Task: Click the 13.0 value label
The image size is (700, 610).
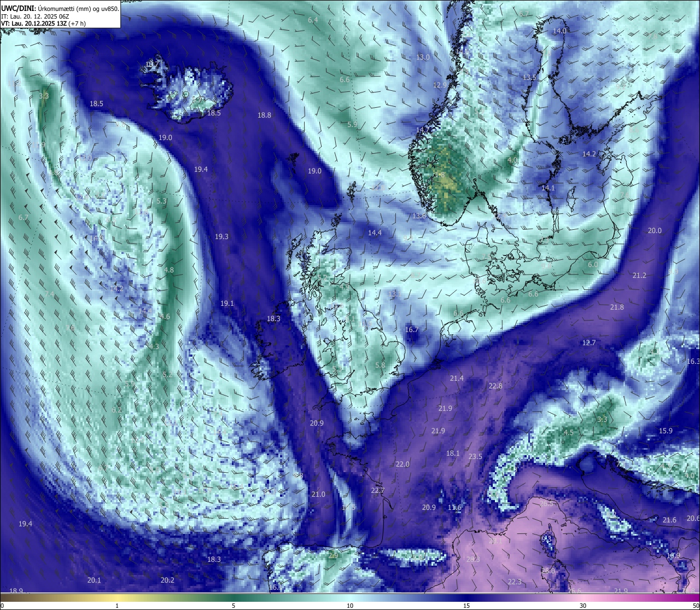Action: click(x=423, y=57)
